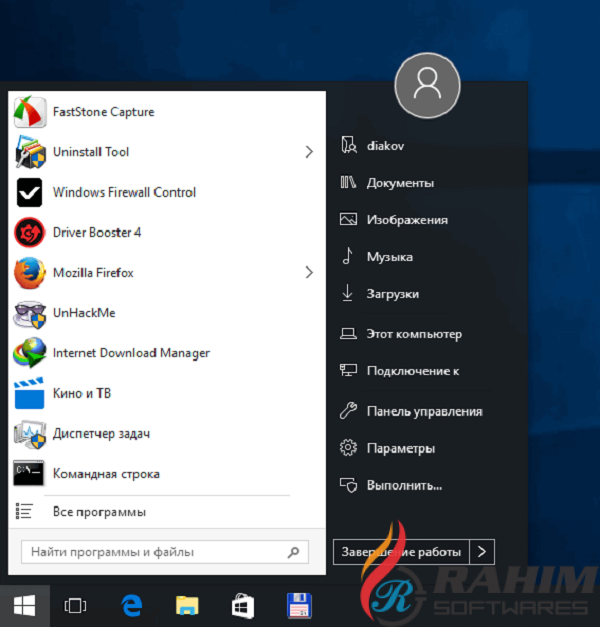
Task: Open the Кино и ТВ clapperboard icon
Action: (x=29, y=393)
